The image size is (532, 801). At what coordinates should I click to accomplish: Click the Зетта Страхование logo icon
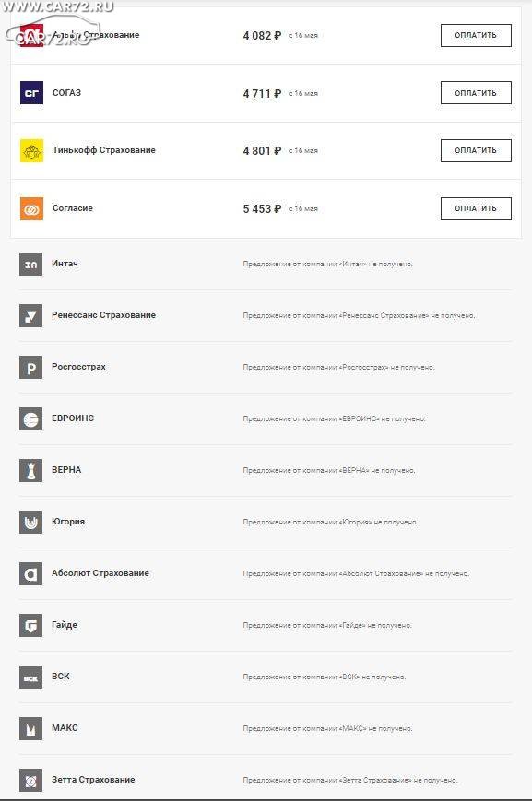point(30,780)
